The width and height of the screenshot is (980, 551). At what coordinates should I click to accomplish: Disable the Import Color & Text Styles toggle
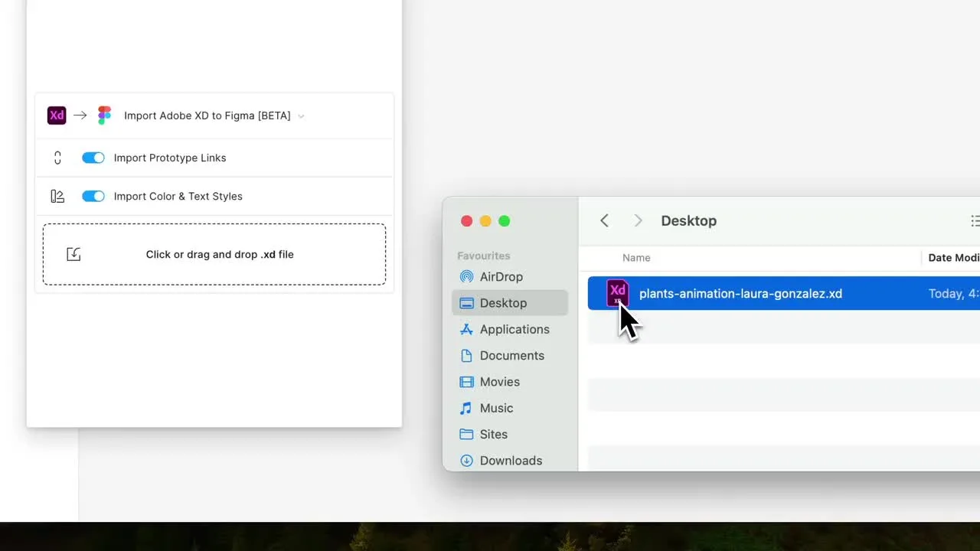93,196
